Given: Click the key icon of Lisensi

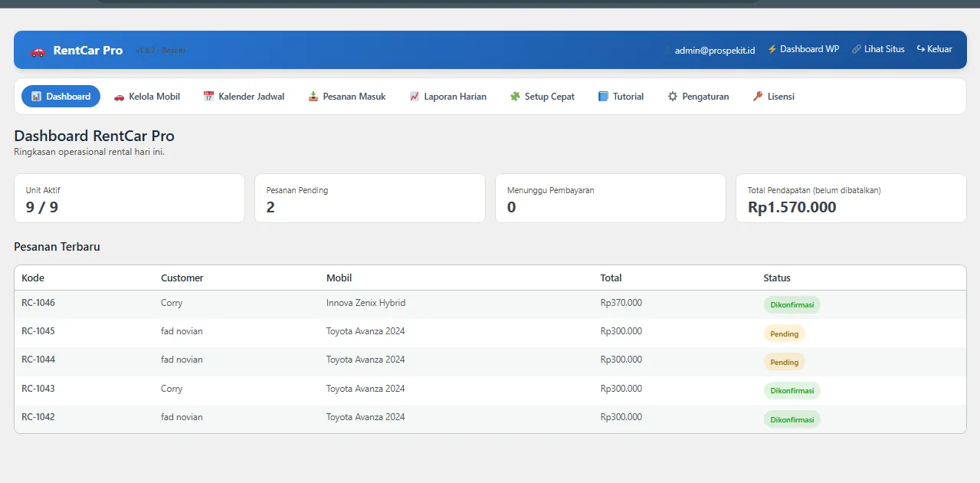Looking at the screenshot, I should click(x=758, y=97).
